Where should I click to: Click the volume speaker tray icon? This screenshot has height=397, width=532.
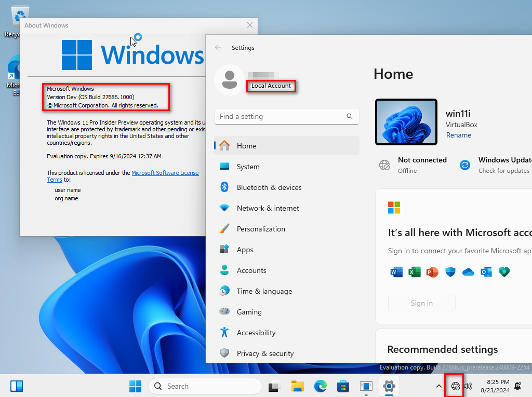tap(468, 386)
